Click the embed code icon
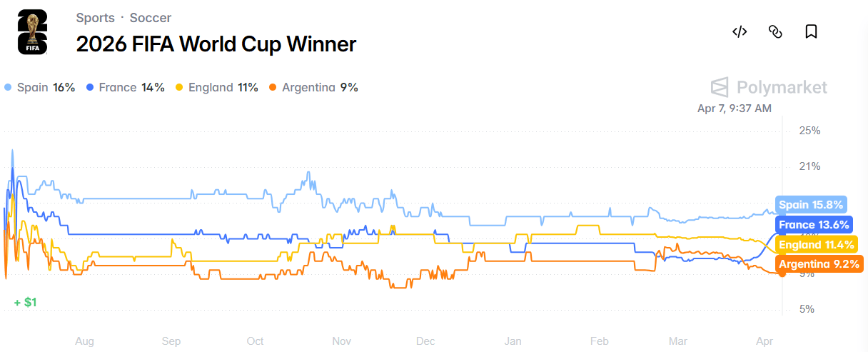Screen dimensions: 868x352 click(740, 31)
